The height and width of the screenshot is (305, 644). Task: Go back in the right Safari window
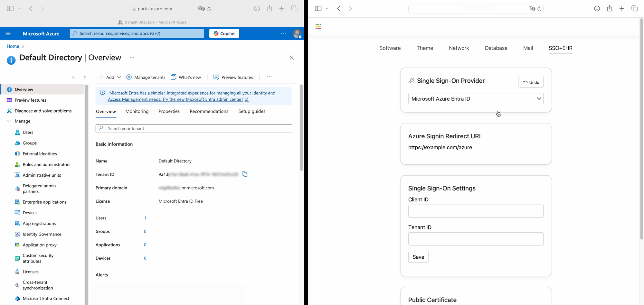coord(339,8)
